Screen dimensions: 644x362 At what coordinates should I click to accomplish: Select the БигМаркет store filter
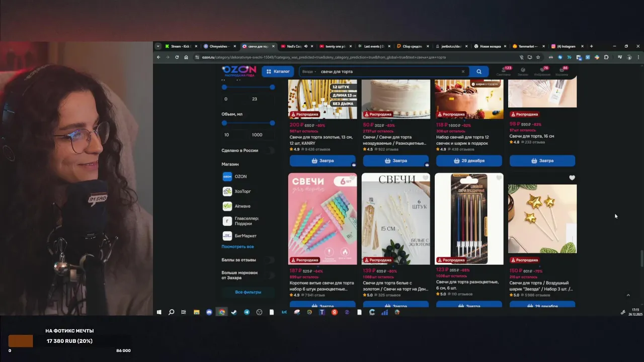[x=240, y=236]
